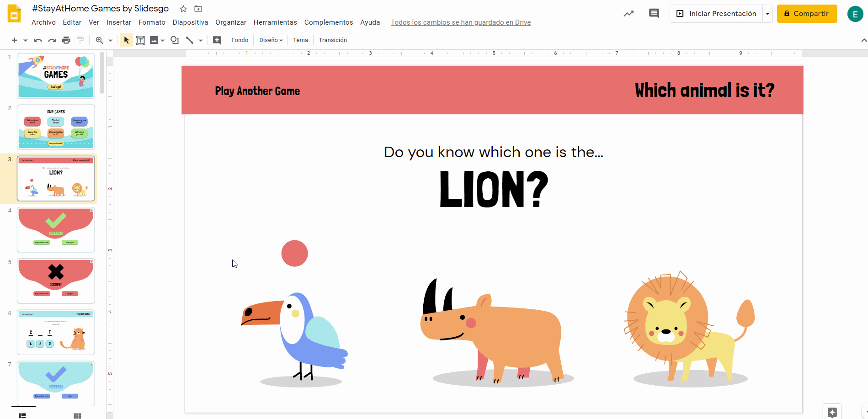Open the Ayuda menu
Image resolution: width=868 pixels, height=419 pixels.
370,22
